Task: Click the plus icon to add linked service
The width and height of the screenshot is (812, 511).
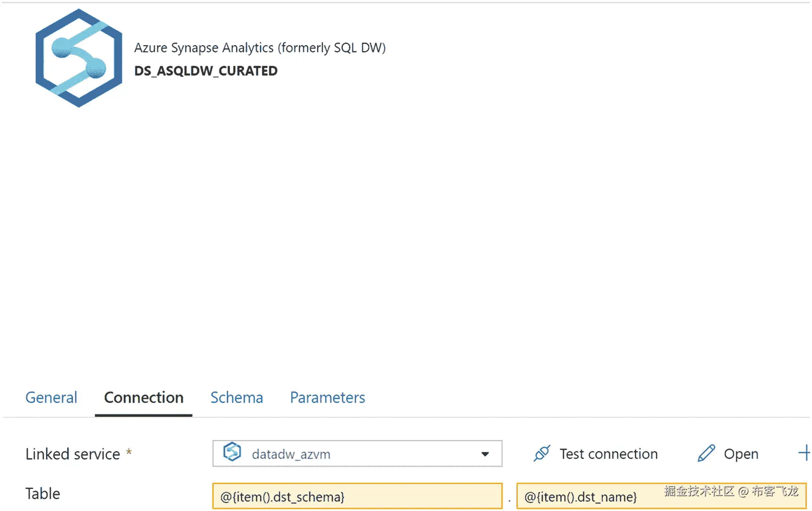Action: [x=804, y=453]
